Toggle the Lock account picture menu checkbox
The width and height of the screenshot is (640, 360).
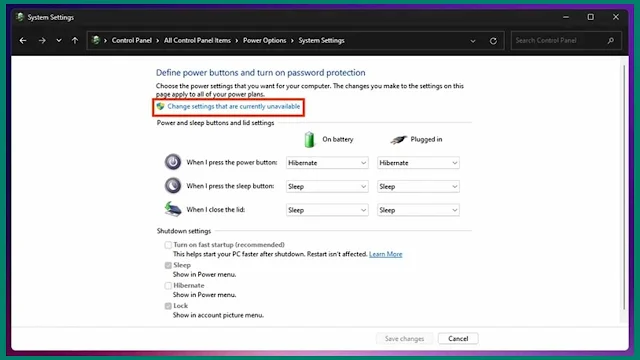click(168, 306)
